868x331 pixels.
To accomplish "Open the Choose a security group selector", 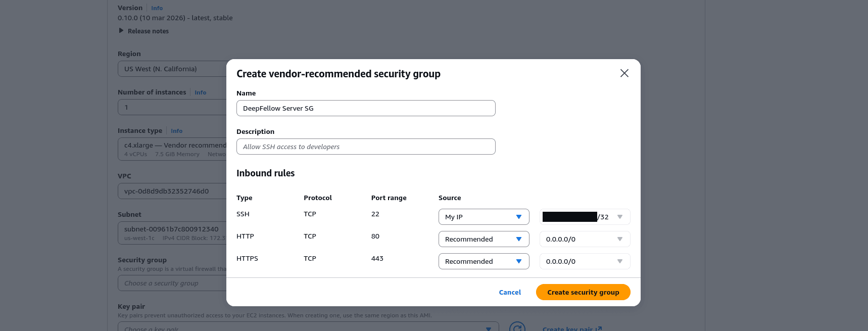I will tap(172, 283).
